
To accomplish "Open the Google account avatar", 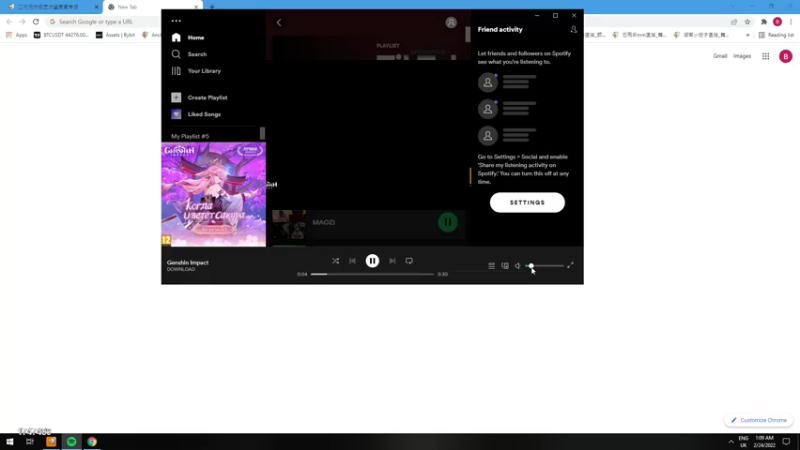I will (786, 56).
